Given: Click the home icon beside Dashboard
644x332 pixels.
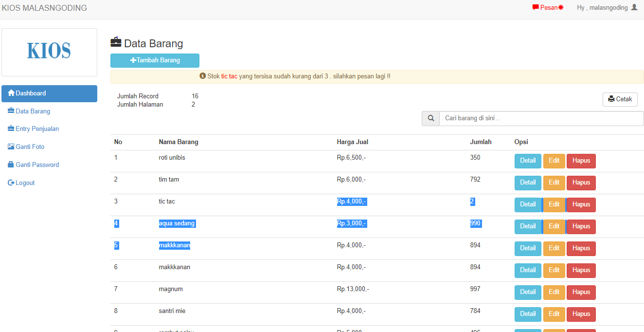Looking at the screenshot, I should click(x=11, y=93).
